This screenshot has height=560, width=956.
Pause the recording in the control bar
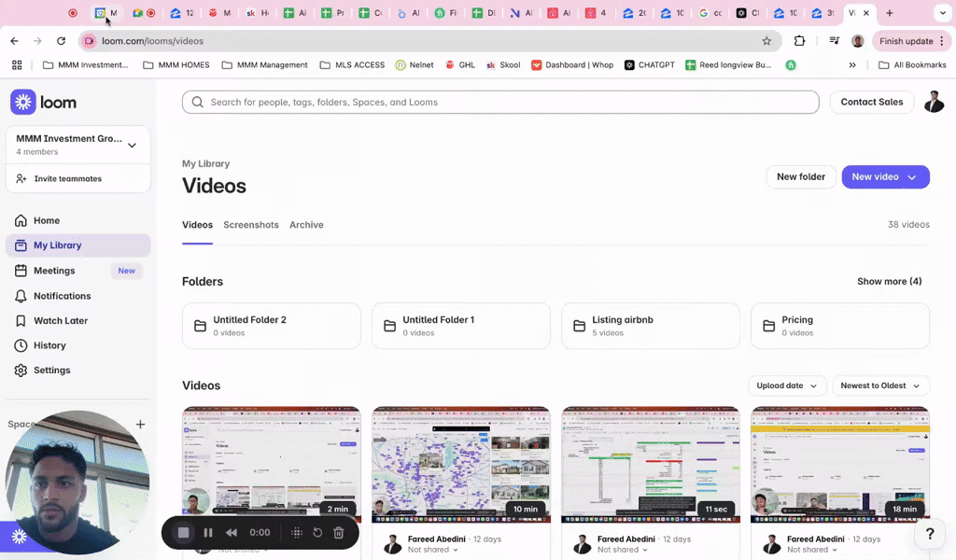point(207,532)
